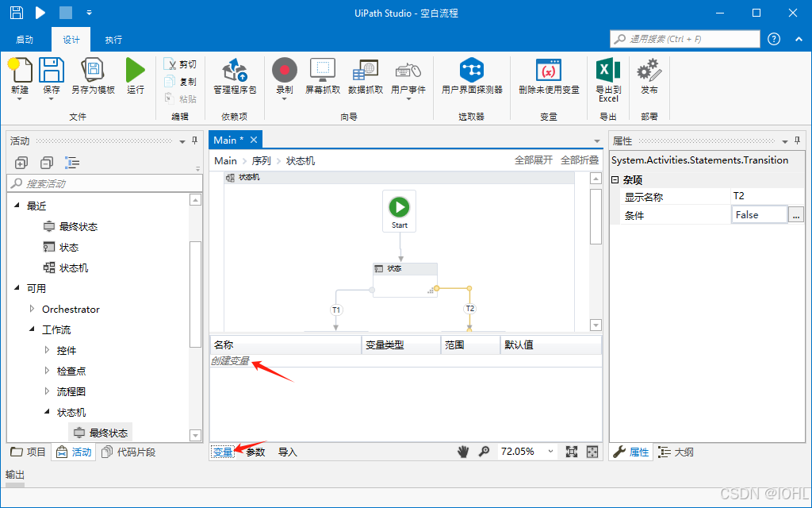The height and width of the screenshot is (508, 812).
Task: Click the 剪切 cut button
Action: coord(180,64)
